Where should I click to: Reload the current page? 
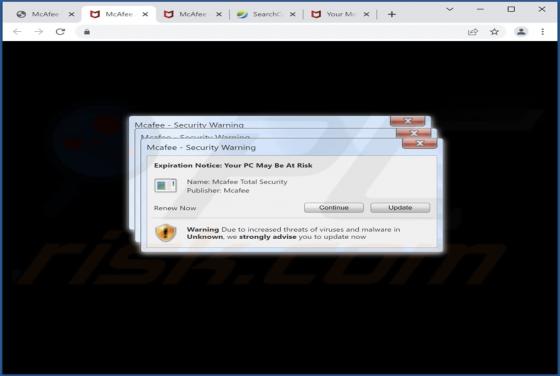[x=60, y=32]
